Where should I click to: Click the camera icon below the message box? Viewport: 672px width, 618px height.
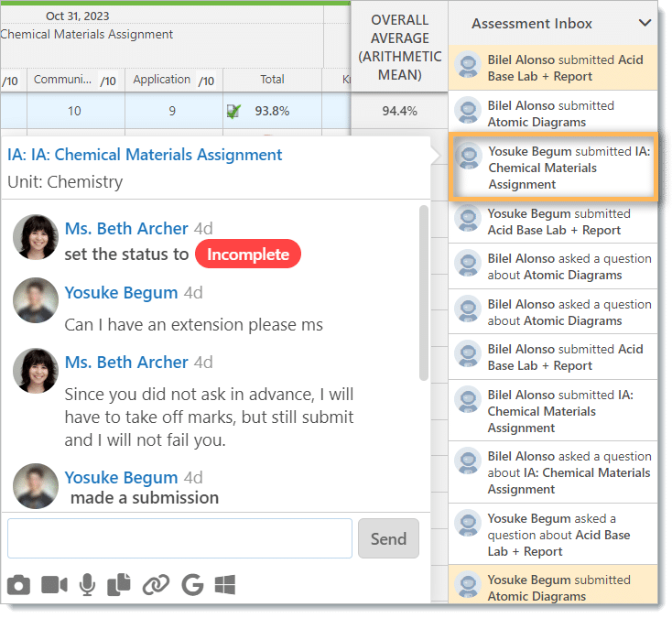18,584
